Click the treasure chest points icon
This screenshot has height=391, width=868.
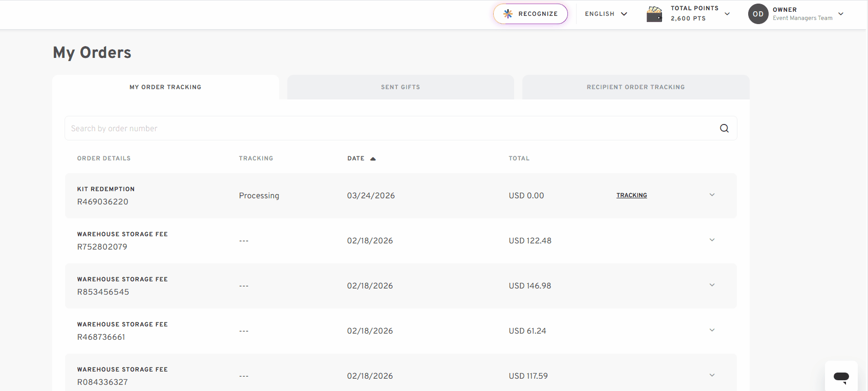coord(654,14)
